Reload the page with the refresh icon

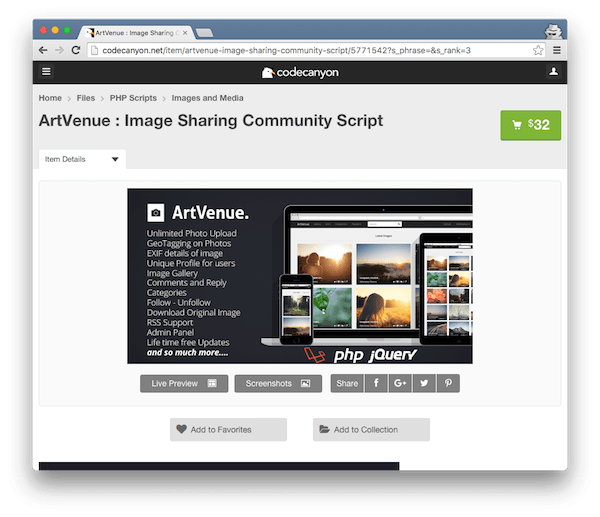76,50
